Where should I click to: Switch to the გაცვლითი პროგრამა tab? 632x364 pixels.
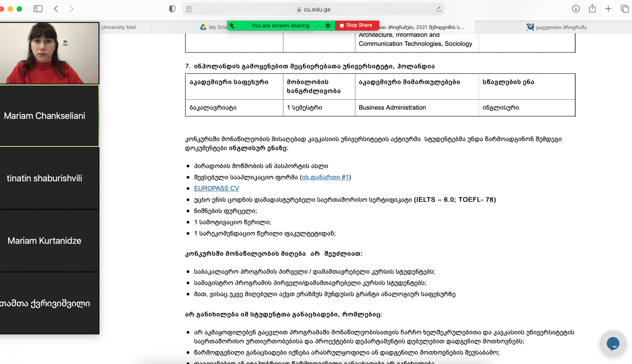[553, 27]
